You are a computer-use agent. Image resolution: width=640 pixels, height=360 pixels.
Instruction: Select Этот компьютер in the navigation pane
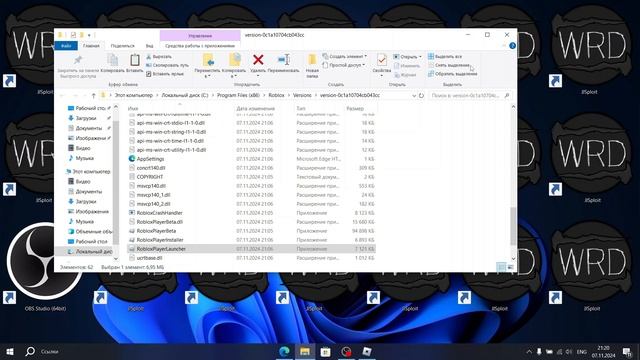pyautogui.click(x=88, y=171)
